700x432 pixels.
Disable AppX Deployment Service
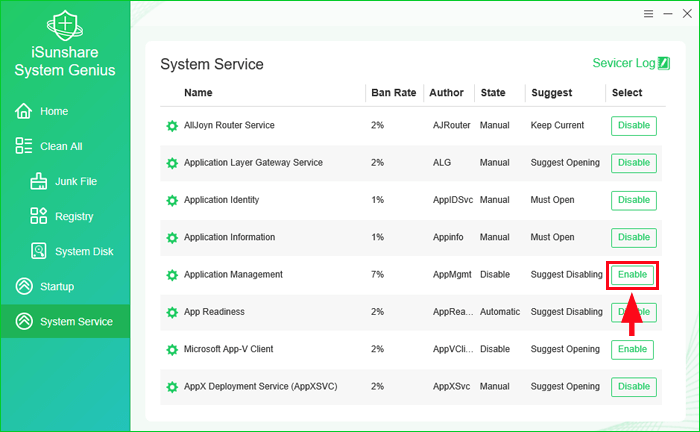pyautogui.click(x=633, y=386)
